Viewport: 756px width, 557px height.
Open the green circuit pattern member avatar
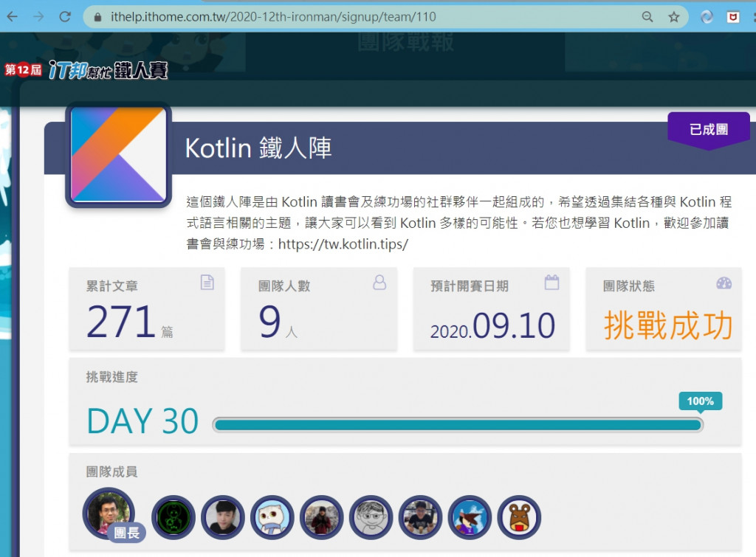click(x=173, y=517)
